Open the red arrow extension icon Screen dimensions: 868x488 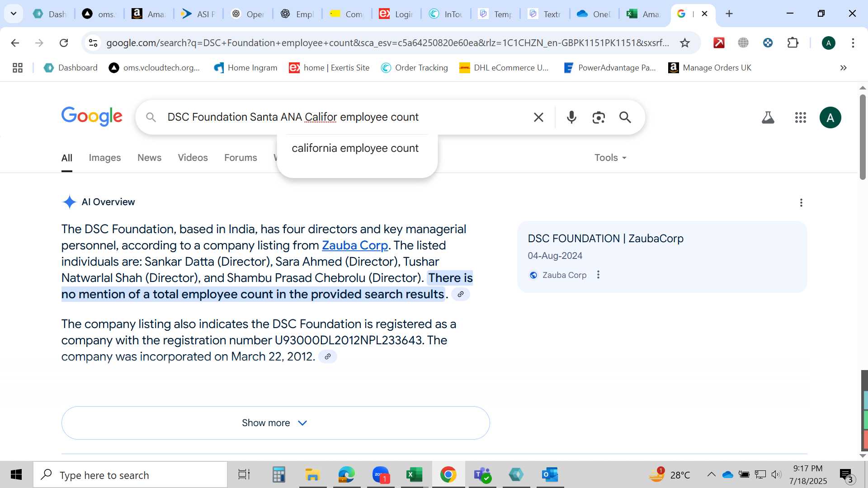(719, 43)
